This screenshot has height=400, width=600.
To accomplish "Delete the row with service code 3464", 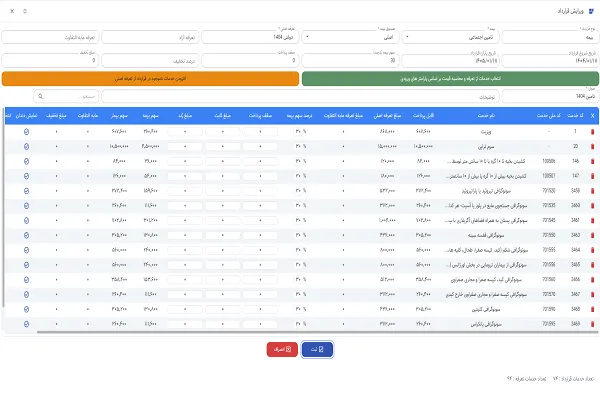I will 592,250.
